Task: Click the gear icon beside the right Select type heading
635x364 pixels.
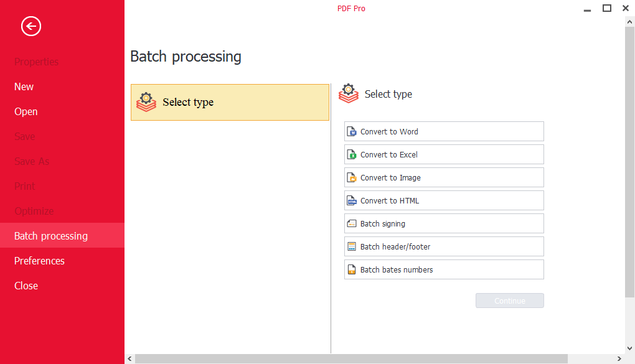Action: [x=348, y=93]
